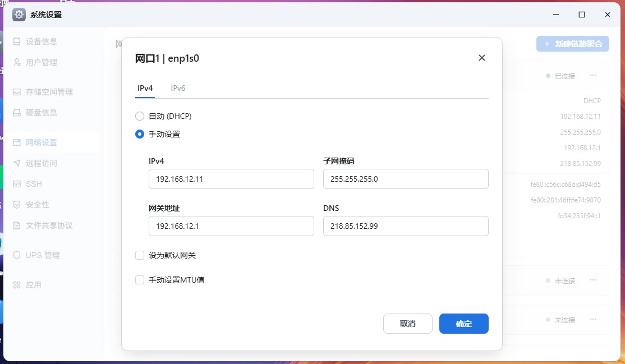The width and height of the screenshot is (625, 364).
Task: Open the more options menu of connected port
Action: pos(592,76)
